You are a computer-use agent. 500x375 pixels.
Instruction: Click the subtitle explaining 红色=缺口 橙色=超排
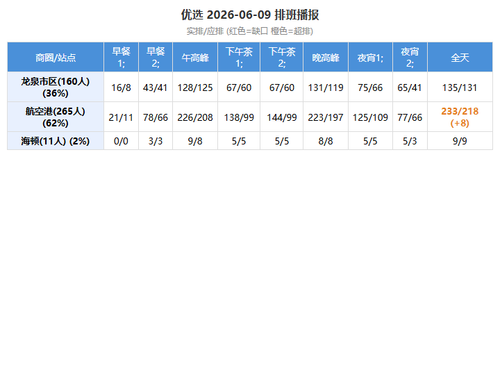pyautogui.click(x=250, y=31)
